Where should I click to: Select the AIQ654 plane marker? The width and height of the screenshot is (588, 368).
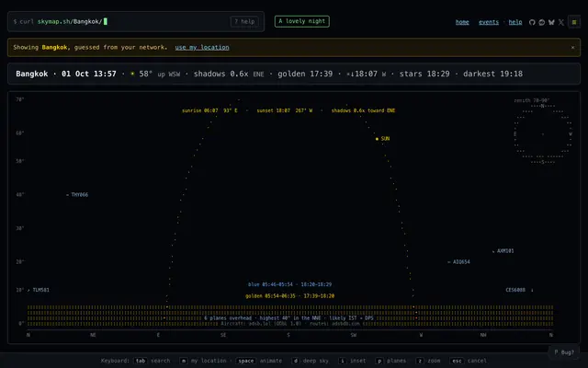pyautogui.click(x=458, y=261)
